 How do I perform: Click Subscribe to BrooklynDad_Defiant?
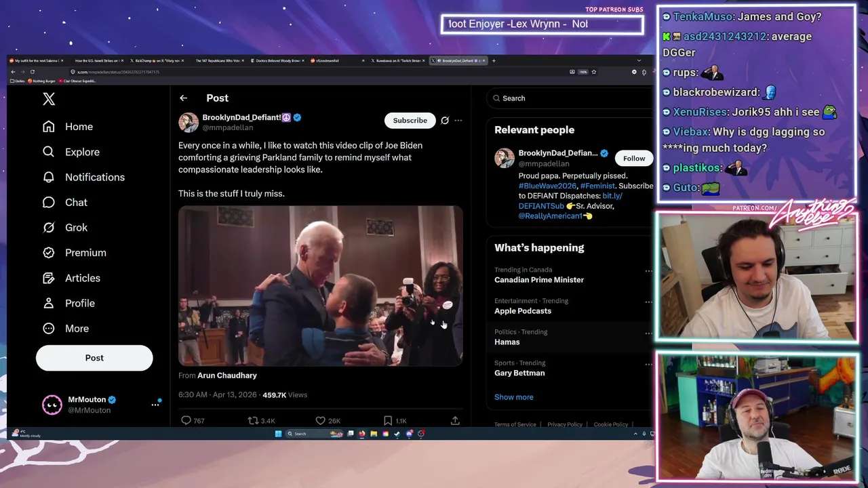click(x=410, y=120)
